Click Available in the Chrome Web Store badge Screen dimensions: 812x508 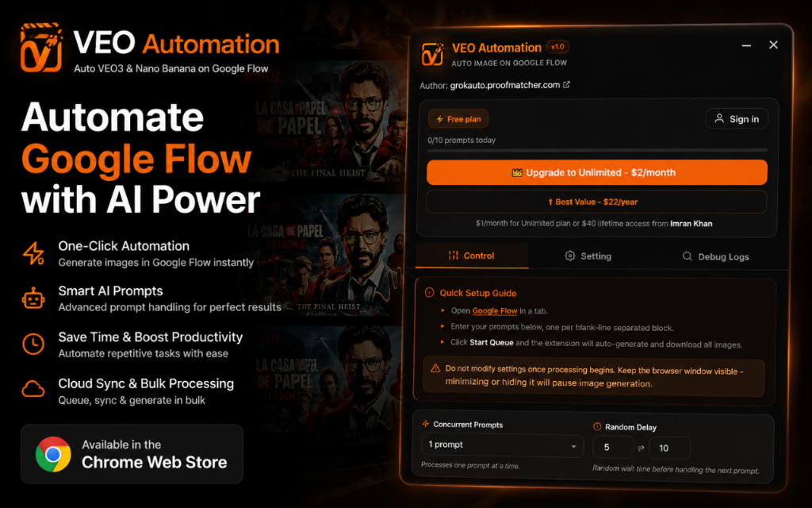point(132,454)
